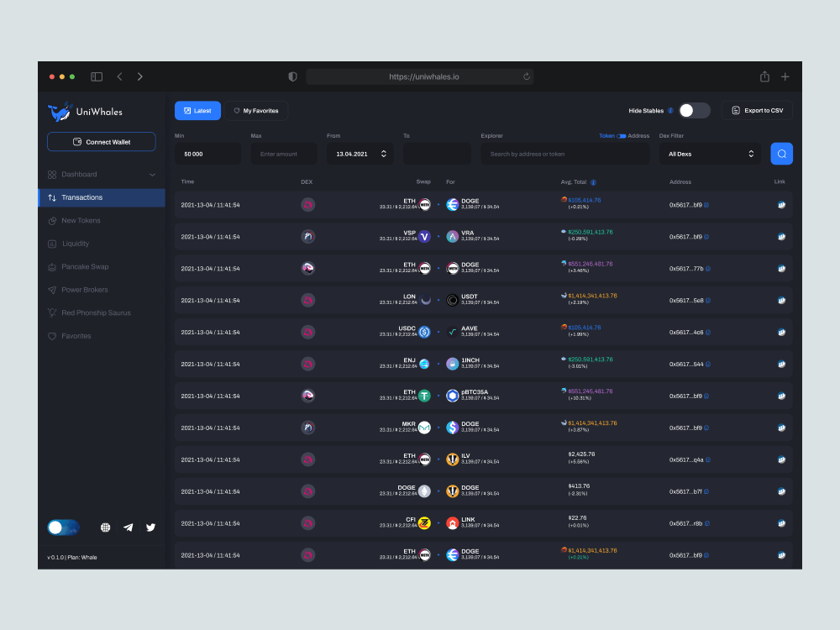Viewport: 840px width, 630px height.
Task: Open Favorites in the sidebar
Action: 76,336
